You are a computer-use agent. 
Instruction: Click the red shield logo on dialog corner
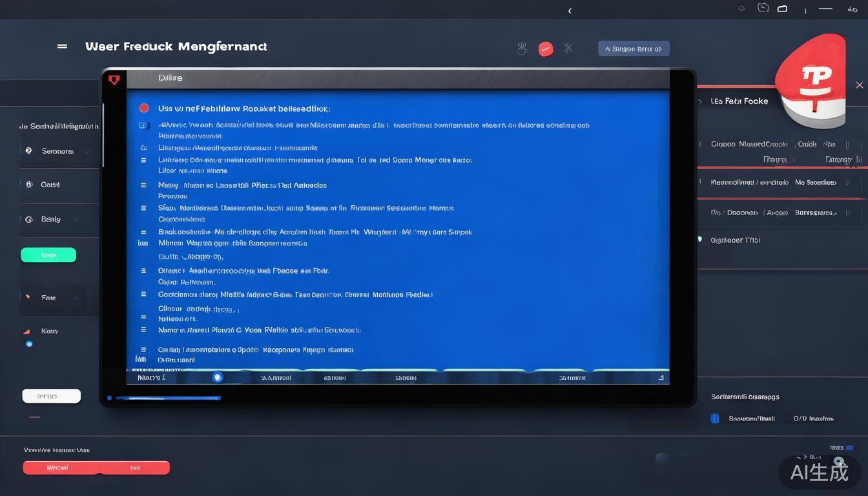(114, 80)
